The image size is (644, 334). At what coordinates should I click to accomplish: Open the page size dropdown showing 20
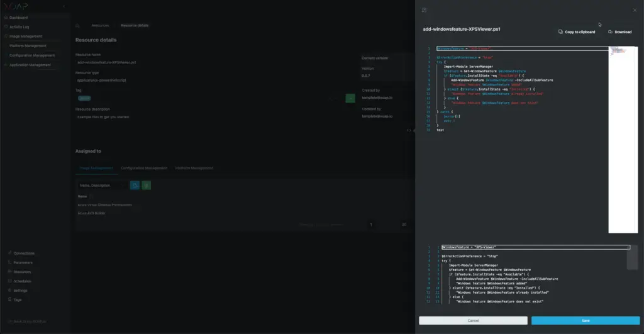[404, 225]
